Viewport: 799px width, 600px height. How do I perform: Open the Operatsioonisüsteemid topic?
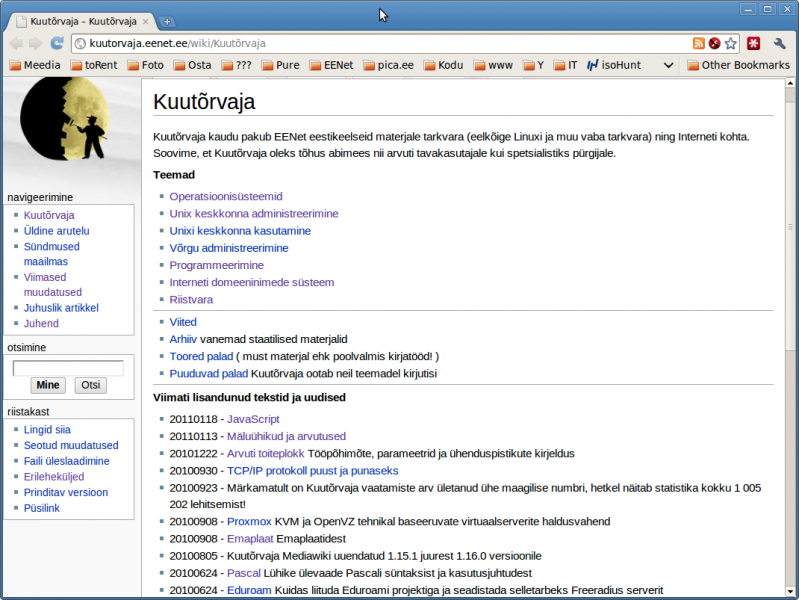coord(226,196)
